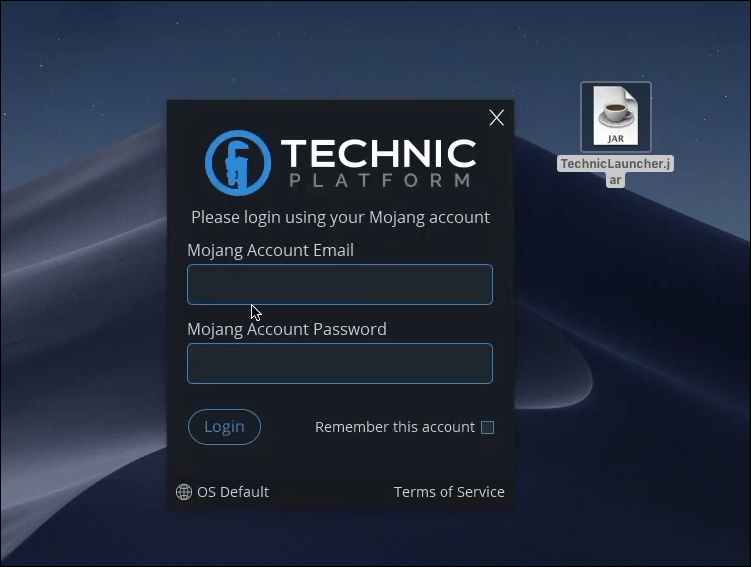Click the Mojang Account Password field
The width and height of the screenshot is (751, 567).
pyautogui.click(x=340, y=363)
